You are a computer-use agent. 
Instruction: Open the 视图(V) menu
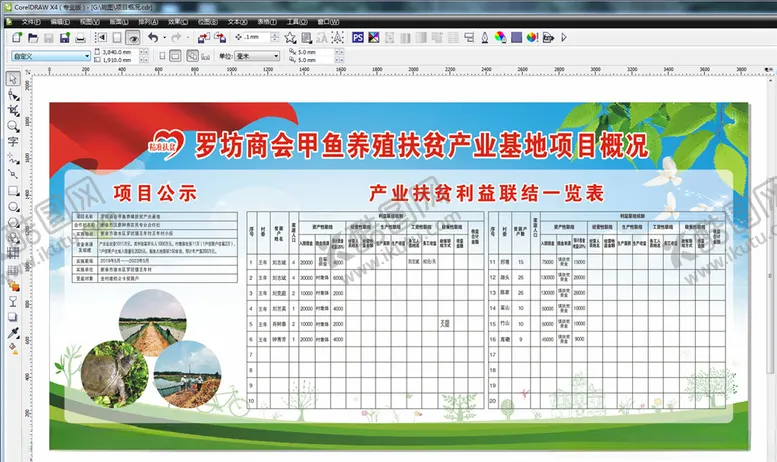[90, 22]
